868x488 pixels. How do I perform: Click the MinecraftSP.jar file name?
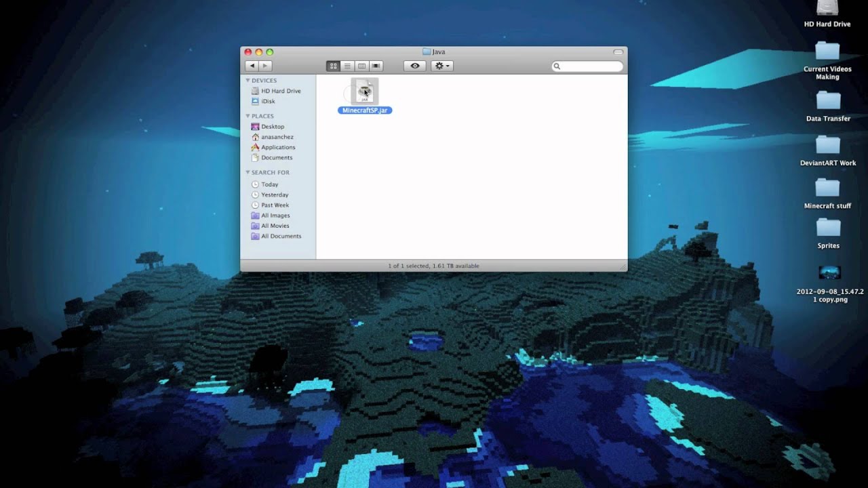(365, 110)
